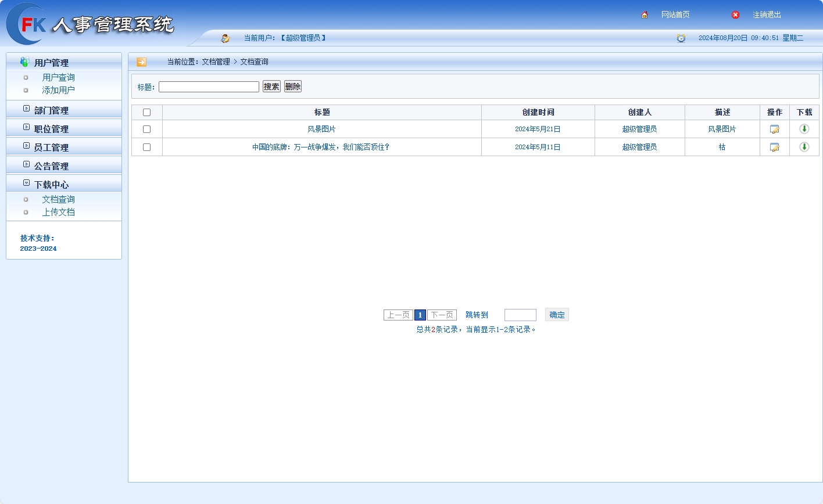Open 添加用户 in sidebar
Viewport: 823px width, 504px height.
58,90
